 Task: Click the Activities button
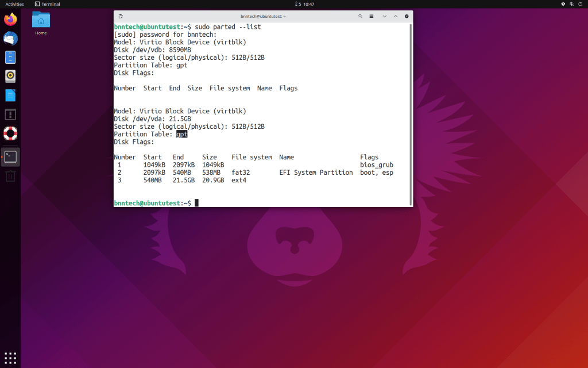click(14, 4)
